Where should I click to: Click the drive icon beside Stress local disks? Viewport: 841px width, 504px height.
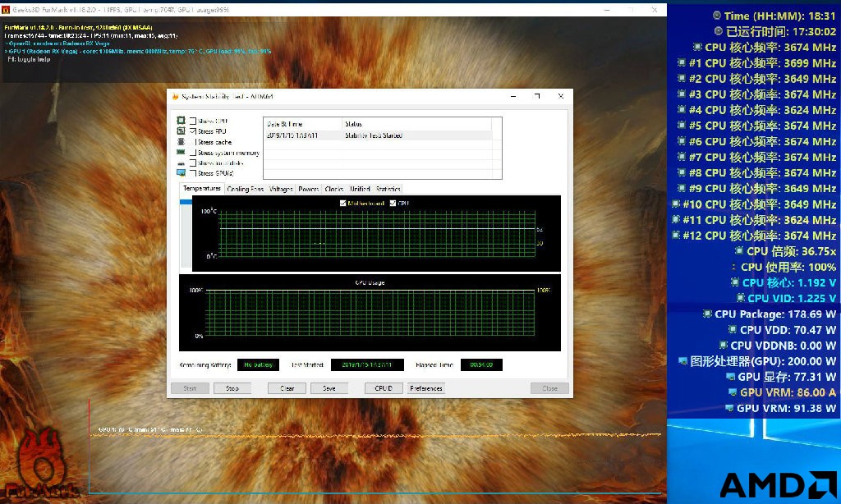tap(181, 163)
